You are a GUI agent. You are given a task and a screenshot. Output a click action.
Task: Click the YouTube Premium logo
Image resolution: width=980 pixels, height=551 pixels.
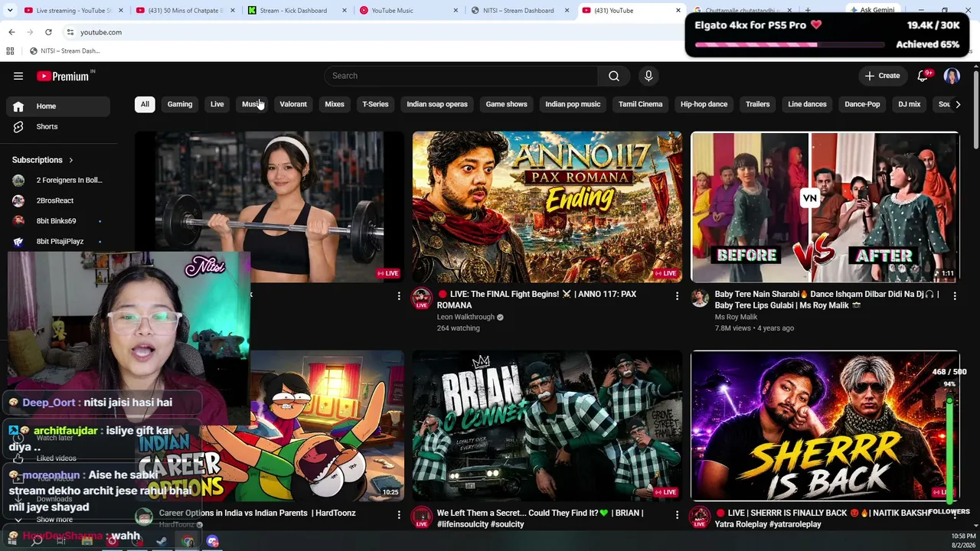pyautogui.click(x=64, y=76)
